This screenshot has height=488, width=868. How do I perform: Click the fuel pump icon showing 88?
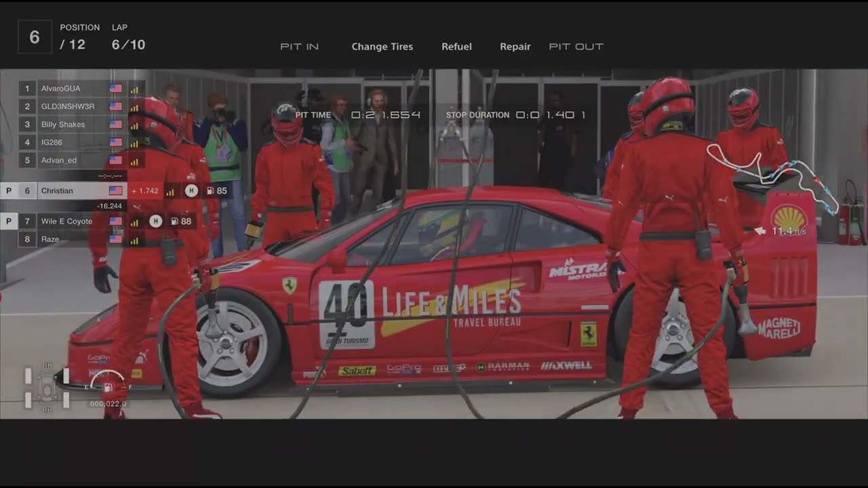pyautogui.click(x=175, y=221)
